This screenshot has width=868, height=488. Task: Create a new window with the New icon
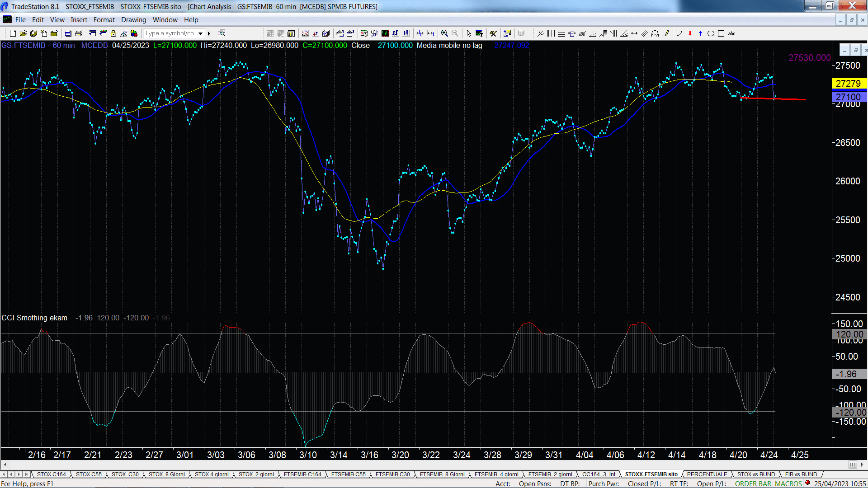(x=13, y=33)
